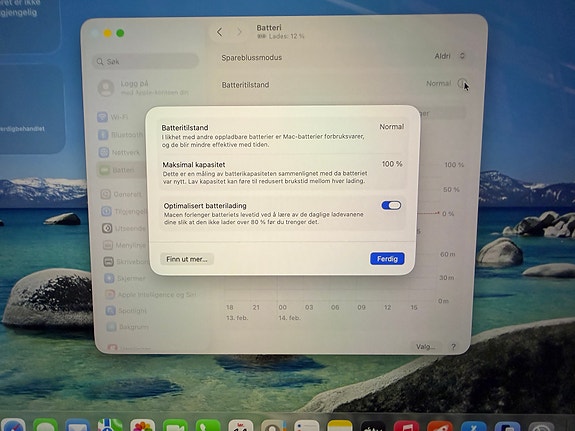
Task: Click the question mark help button
Action: [x=454, y=346]
